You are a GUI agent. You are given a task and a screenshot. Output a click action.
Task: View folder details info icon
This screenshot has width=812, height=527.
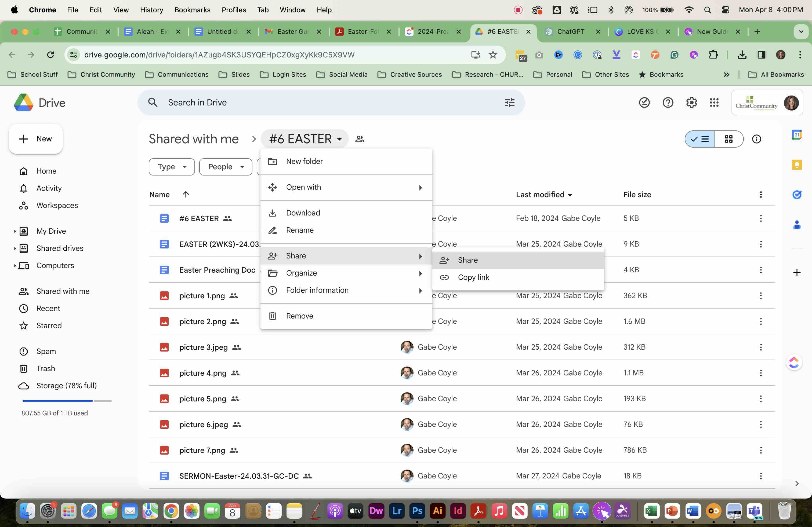tap(756, 139)
